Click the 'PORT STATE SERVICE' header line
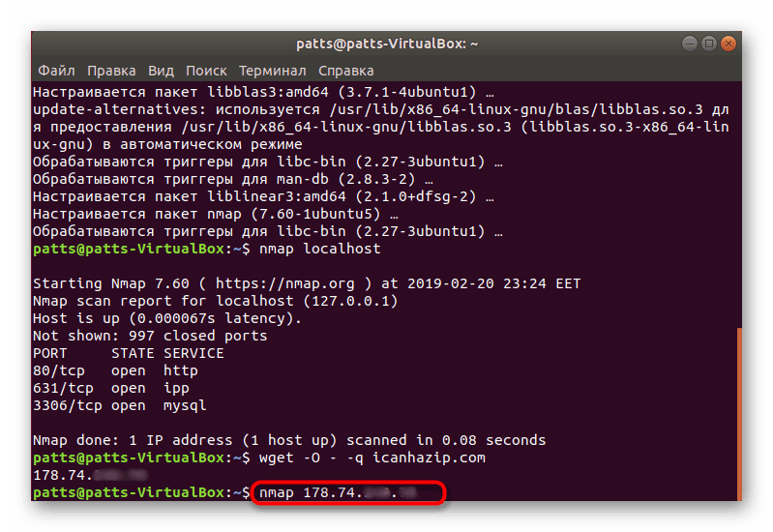The width and height of the screenshot is (773, 532). (128, 353)
